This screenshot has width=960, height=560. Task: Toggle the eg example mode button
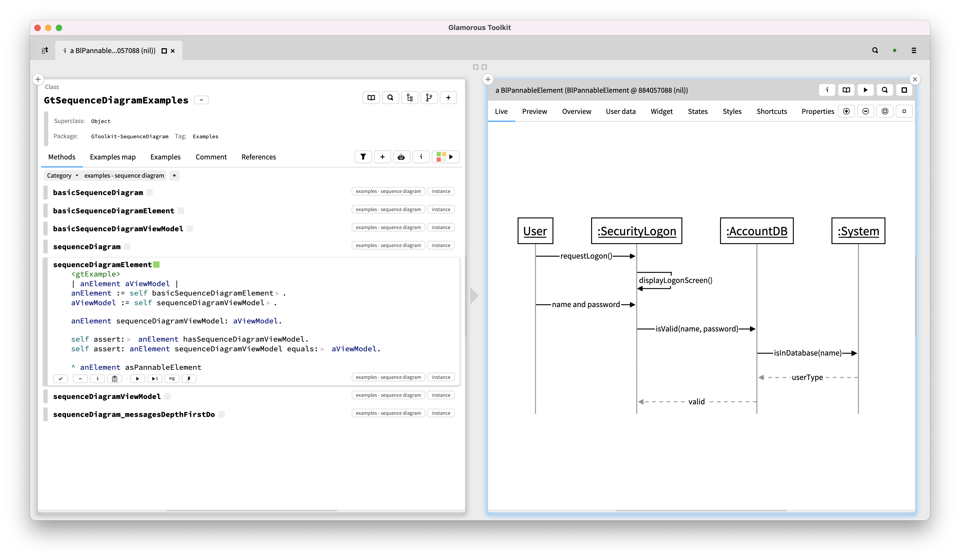[x=172, y=379]
